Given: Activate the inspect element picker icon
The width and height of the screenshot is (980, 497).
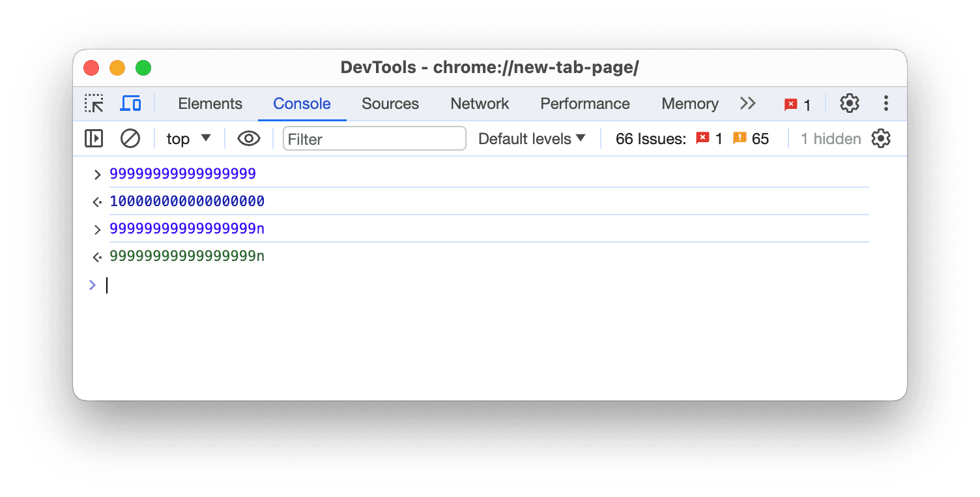Looking at the screenshot, I should [x=94, y=104].
